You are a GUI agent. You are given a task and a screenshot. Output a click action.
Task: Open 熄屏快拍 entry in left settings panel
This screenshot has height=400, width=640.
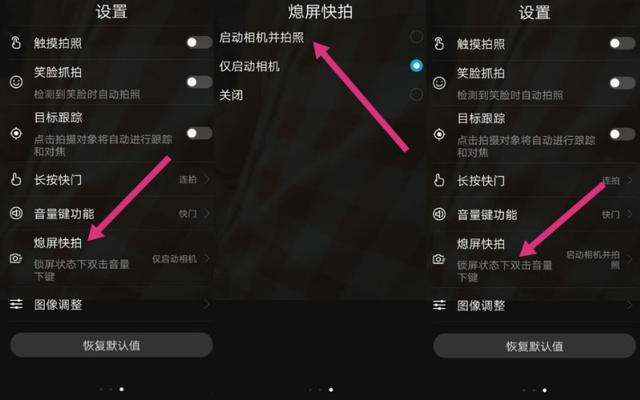pos(110,259)
